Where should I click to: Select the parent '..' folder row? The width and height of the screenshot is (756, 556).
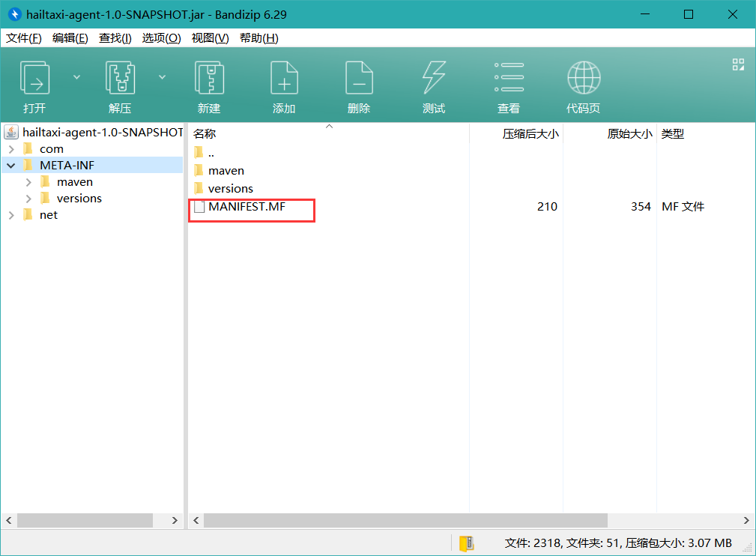click(x=211, y=153)
